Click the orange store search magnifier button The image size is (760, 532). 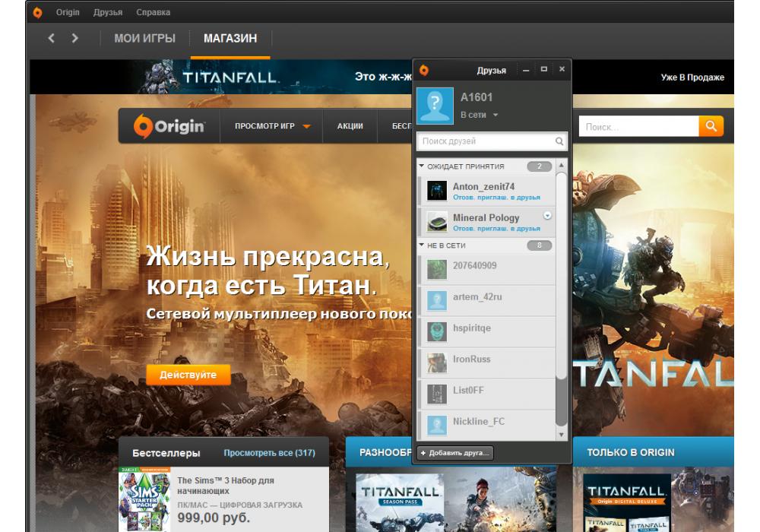pyautogui.click(x=711, y=126)
